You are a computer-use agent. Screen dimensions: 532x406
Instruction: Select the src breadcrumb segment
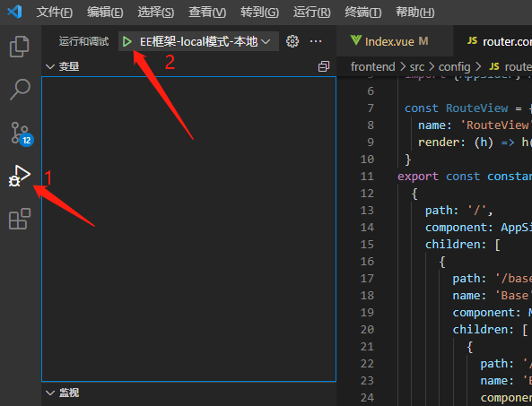(416, 66)
